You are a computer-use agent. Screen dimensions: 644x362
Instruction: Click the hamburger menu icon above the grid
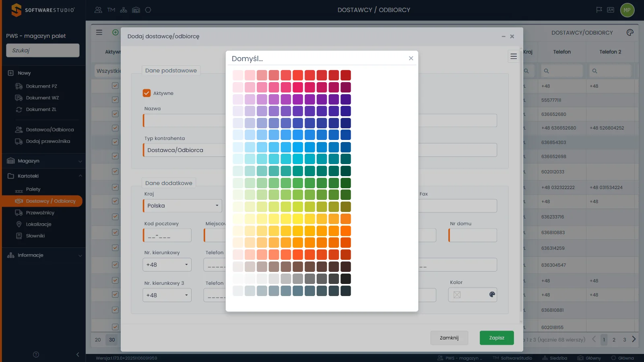click(99, 32)
